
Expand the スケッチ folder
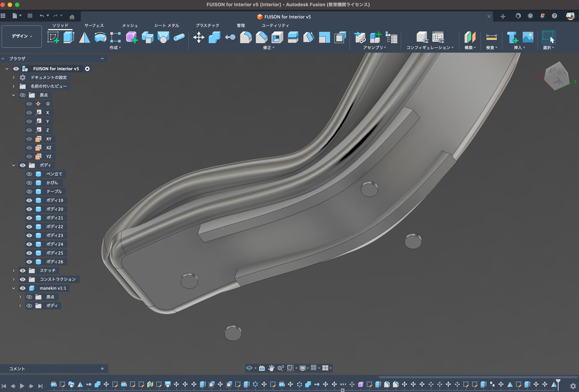tap(14, 270)
